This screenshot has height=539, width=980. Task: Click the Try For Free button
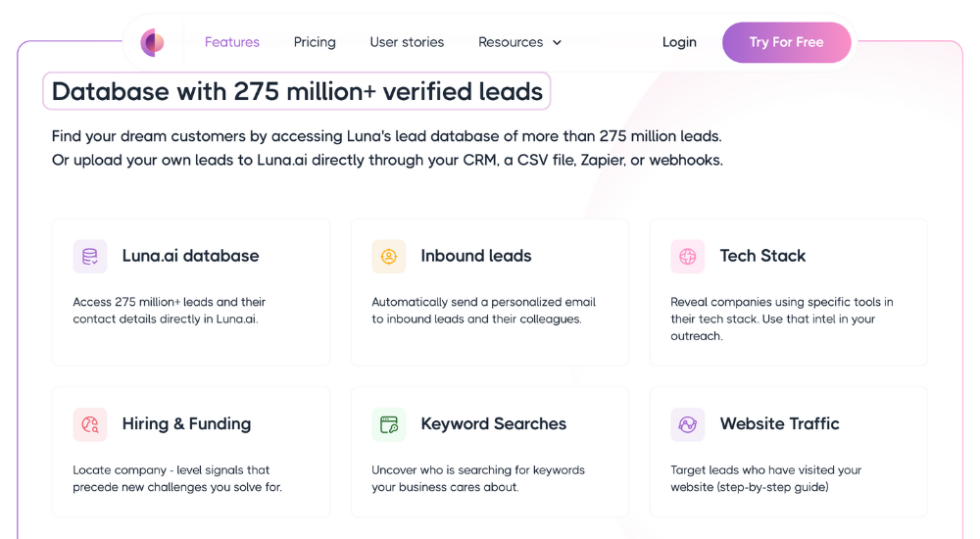point(786,42)
